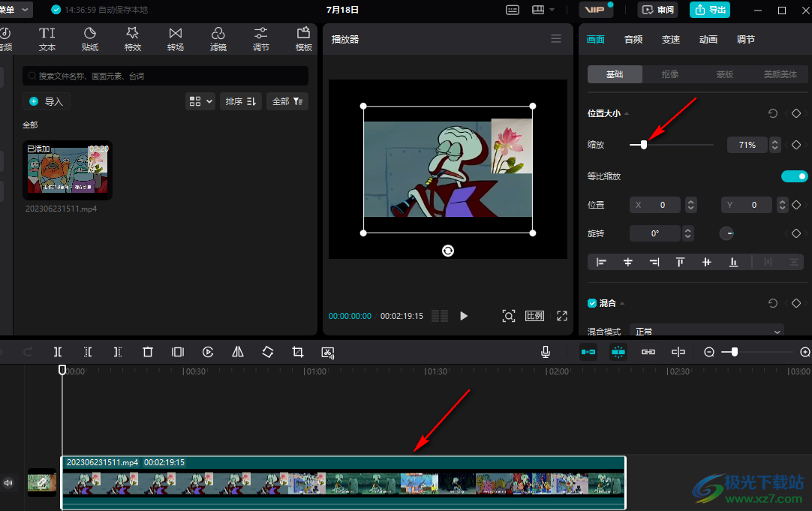Viewport: 812px width, 511px height.
Task: Click the rotate tool in timeline toolbar
Action: click(x=268, y=352)
